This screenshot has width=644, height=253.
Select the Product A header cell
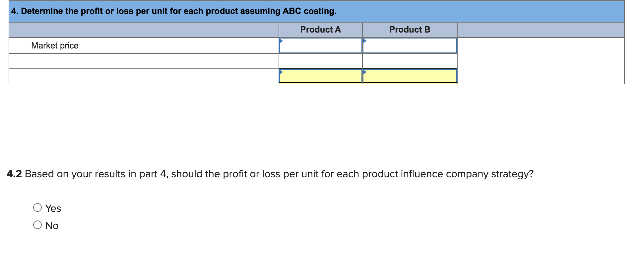(x=320, y=29)
